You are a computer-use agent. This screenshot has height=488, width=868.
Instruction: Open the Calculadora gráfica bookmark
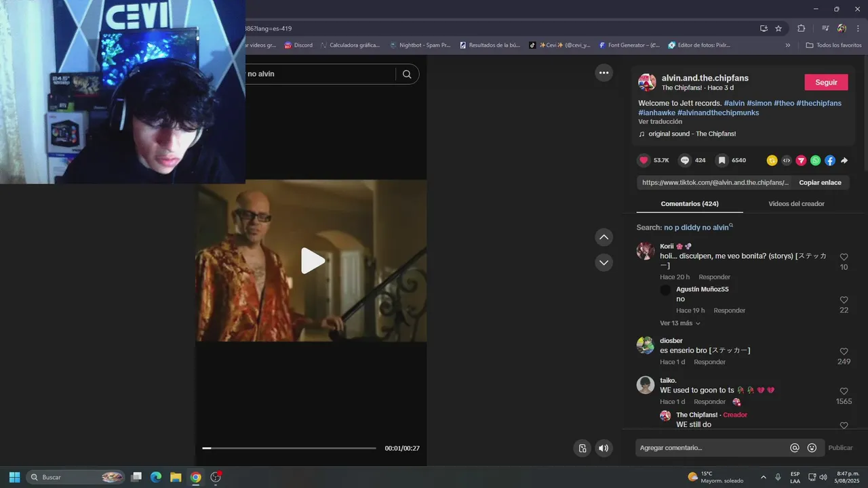(x=349, y=45)
